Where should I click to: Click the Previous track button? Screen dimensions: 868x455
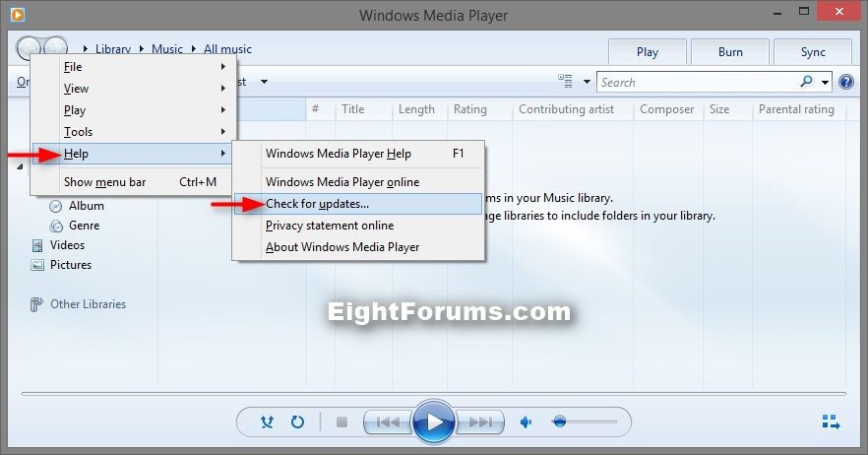(x=388, y=422)
